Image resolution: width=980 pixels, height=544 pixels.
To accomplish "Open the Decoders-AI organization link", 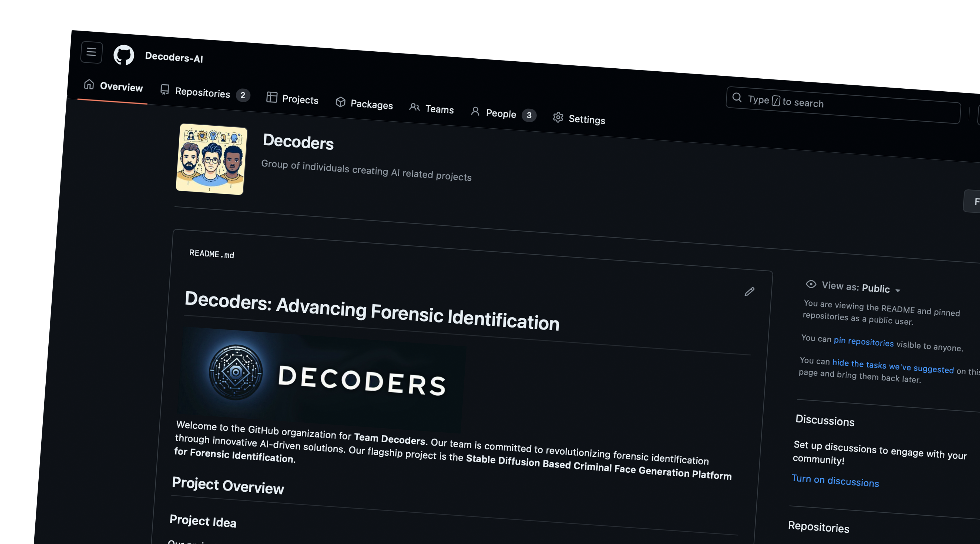I will point(174,58).
